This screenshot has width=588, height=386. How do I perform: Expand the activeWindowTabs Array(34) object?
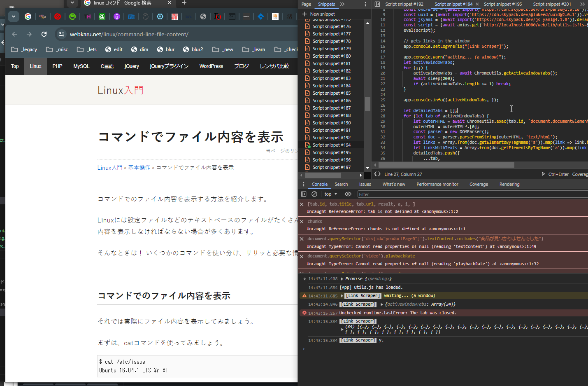(382, 304)
